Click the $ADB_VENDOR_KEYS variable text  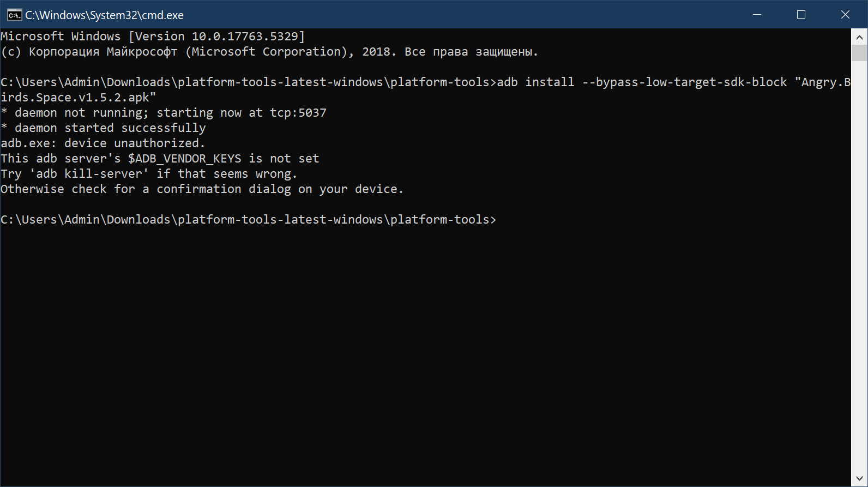coord(184,159)
